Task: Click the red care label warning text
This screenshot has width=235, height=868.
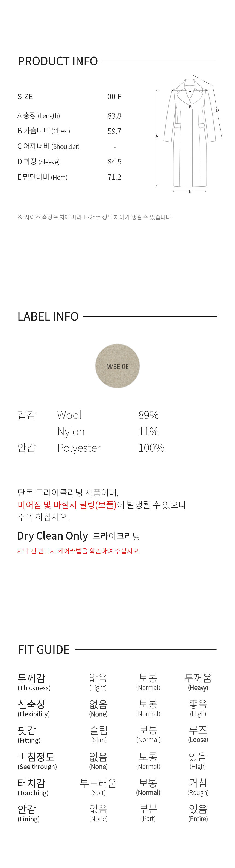Action: tap(79, 551)
